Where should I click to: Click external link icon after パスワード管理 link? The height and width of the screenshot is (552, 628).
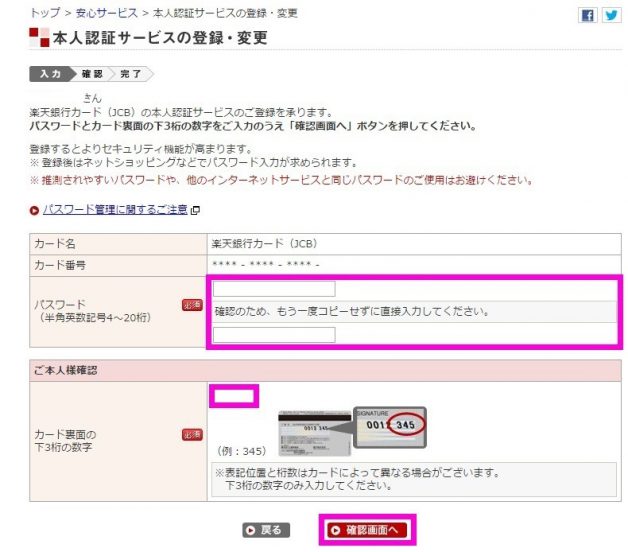[x=195, y=210]
